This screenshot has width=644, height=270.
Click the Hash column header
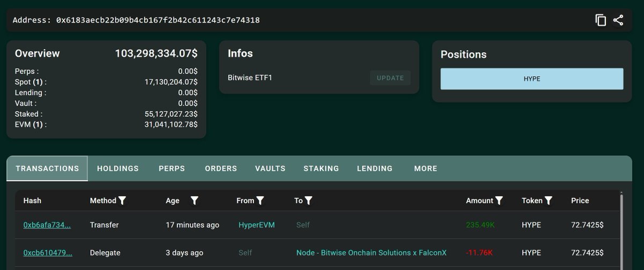point(32,200)
